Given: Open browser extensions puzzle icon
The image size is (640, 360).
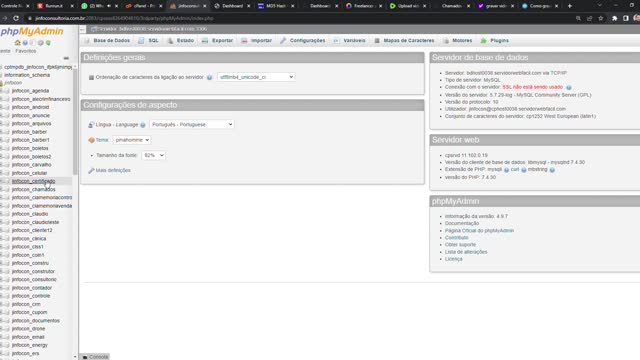Looking at the screenshot, I should pyautogui.click(x=614, y=18).
